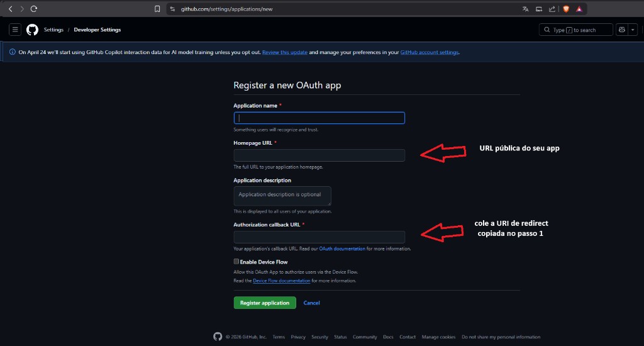This screenshot has height=346, width=644.
Task: Click the footer GitHub logo icon
Action: [218, 337]
